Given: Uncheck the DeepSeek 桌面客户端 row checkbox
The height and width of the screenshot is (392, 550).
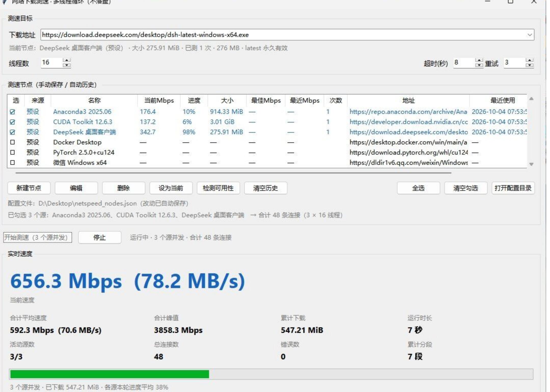Looking at the screenshot, I should [12, 132].
